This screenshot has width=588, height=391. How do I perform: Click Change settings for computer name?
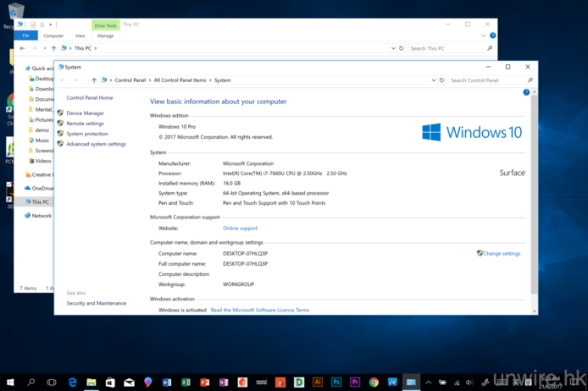pos(502,253)
